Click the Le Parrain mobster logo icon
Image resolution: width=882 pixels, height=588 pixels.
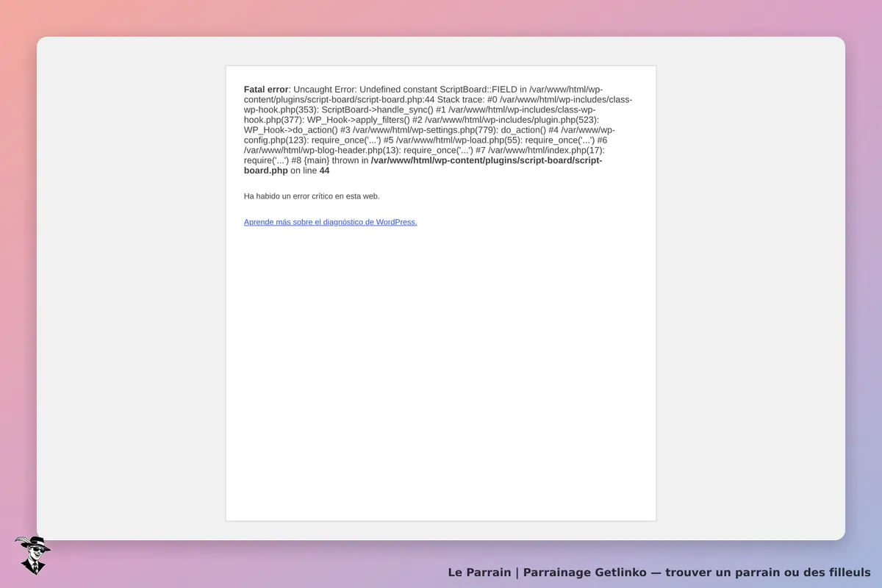coord(32,555)
